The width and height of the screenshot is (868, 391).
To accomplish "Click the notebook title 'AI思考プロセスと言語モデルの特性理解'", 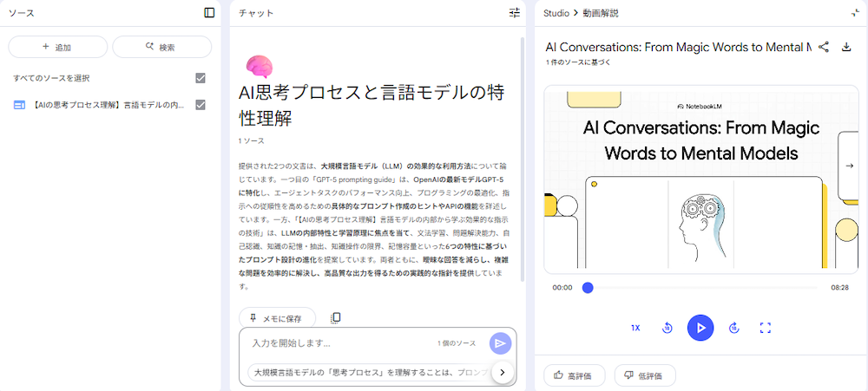I will tap(372, 105).
